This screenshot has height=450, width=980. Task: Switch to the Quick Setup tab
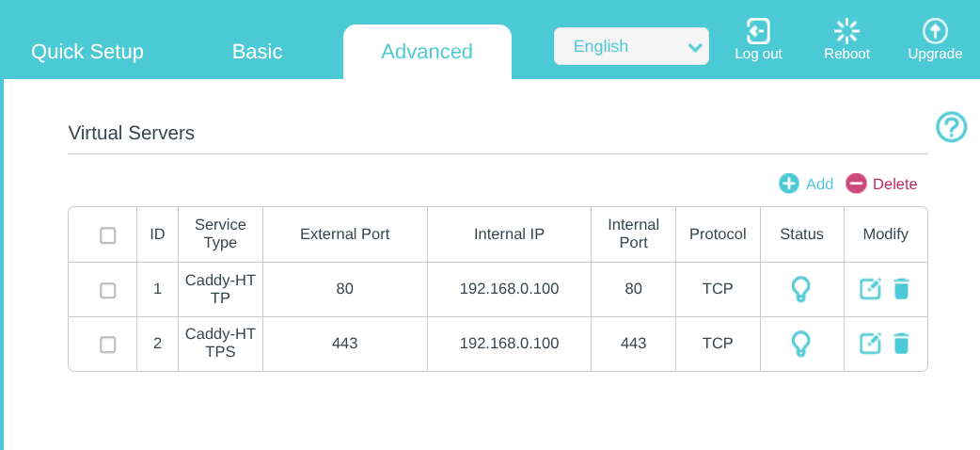[87, 52]
